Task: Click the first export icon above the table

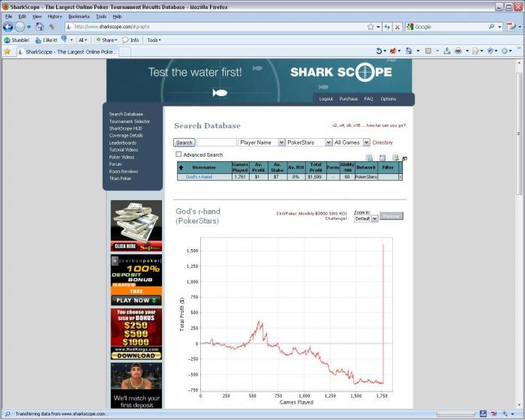Action: tap(369, 157)
